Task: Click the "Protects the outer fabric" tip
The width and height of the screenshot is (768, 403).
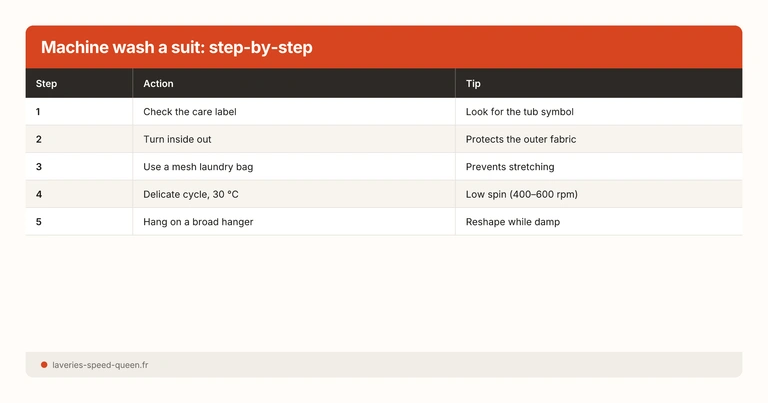Action: click(520, 139)
